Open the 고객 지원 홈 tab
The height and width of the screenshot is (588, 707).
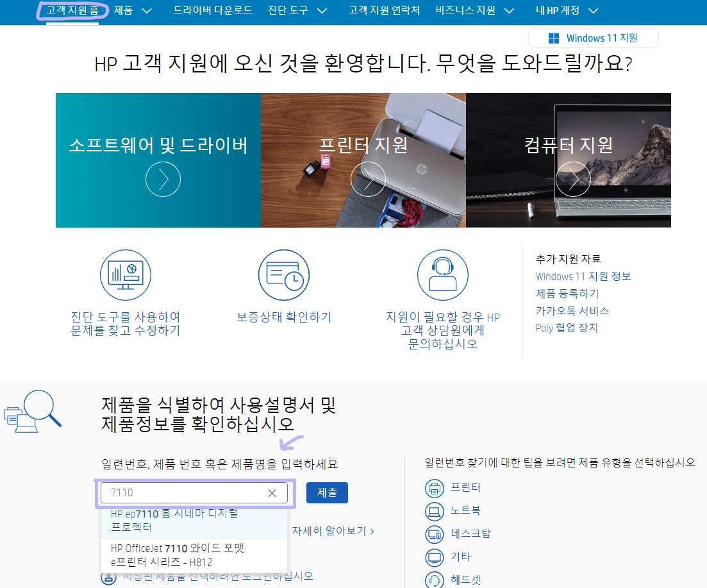(72, 10)
